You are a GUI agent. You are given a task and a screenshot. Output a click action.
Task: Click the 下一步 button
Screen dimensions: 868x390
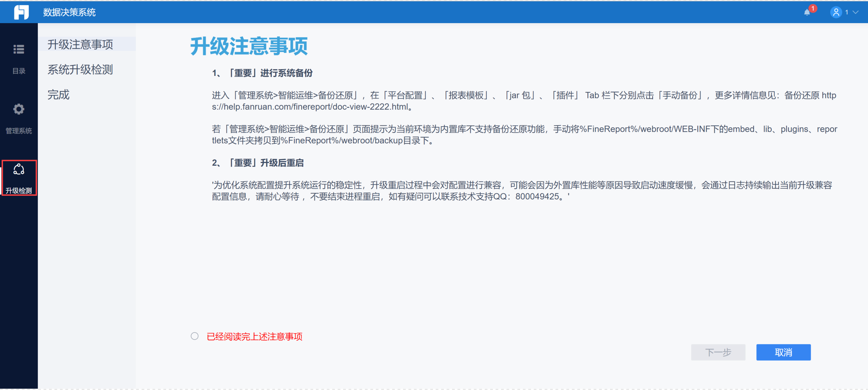pos(718,352)
